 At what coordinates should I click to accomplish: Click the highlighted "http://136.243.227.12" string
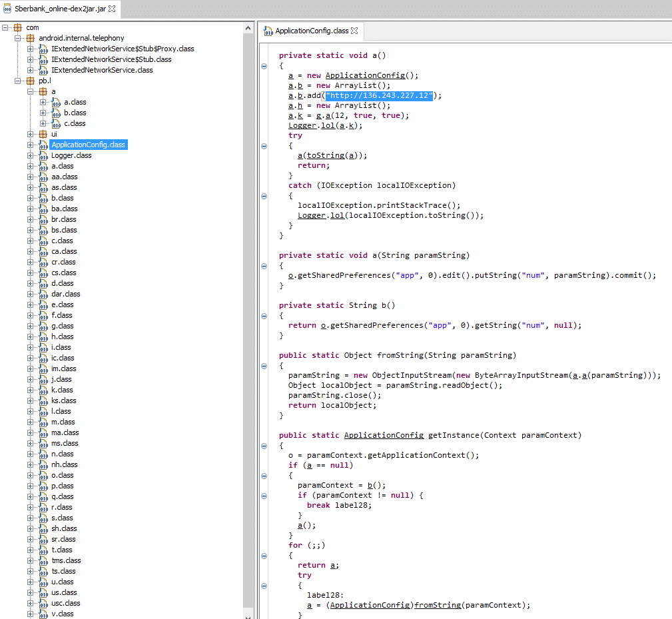pos(379,95)
